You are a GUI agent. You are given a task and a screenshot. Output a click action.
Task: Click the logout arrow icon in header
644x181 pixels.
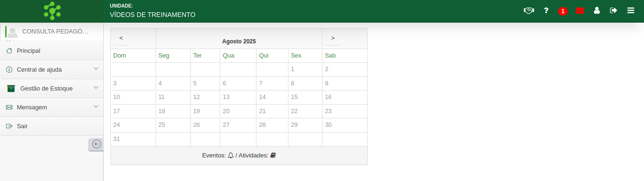pyautogui.click(x=613, y=10)
